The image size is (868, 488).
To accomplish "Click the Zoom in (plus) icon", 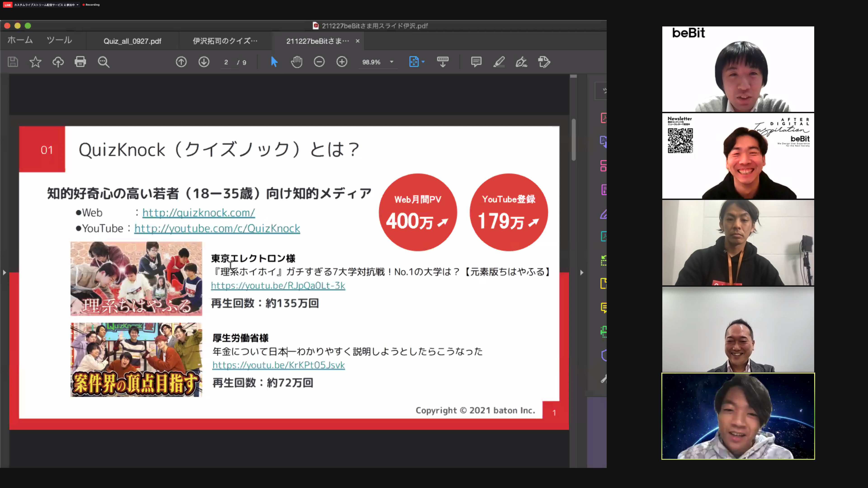I will [x=342, y=62].
